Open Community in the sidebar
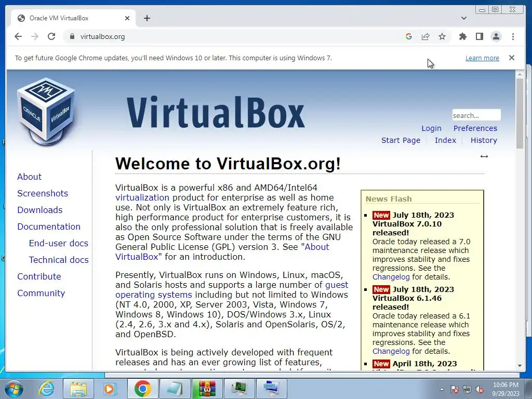The image size is (532, 399). [41, 293]
